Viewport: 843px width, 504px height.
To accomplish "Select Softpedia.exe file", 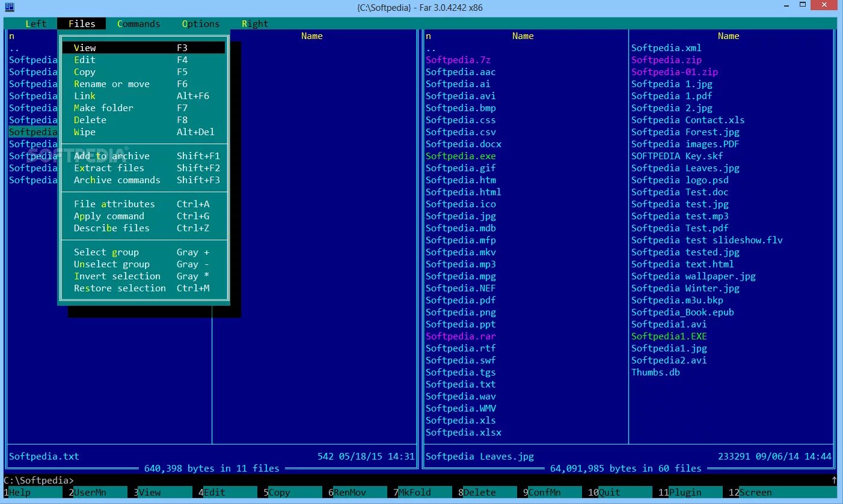I will click(461, 156).
